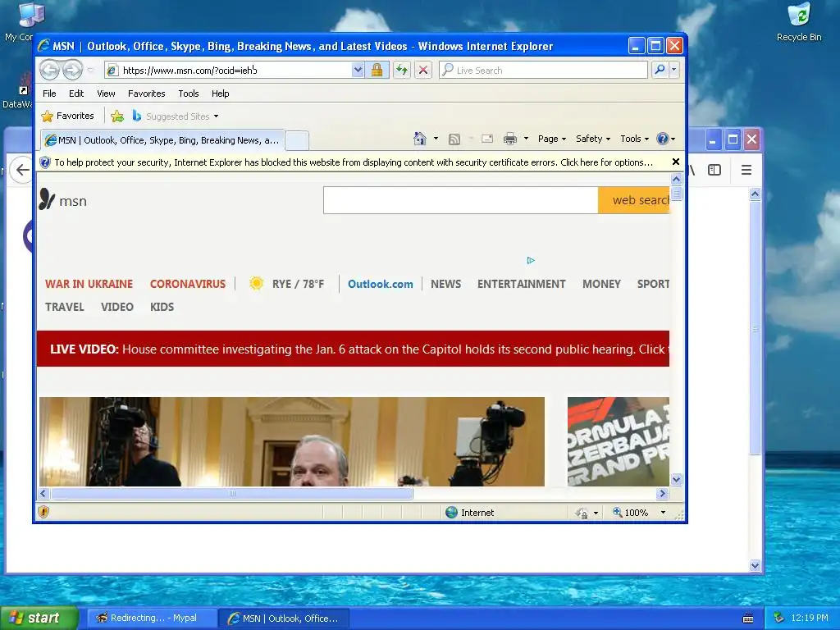Screen dimensions: 840x630
Task: Go to Home page icon
Action: tap(419, 139)
